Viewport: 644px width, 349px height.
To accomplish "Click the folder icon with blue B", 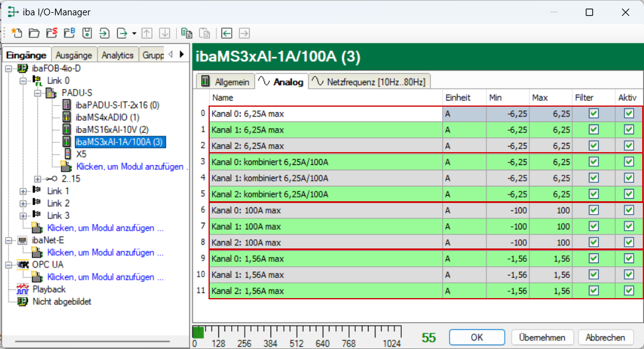I will pos(69,33).
